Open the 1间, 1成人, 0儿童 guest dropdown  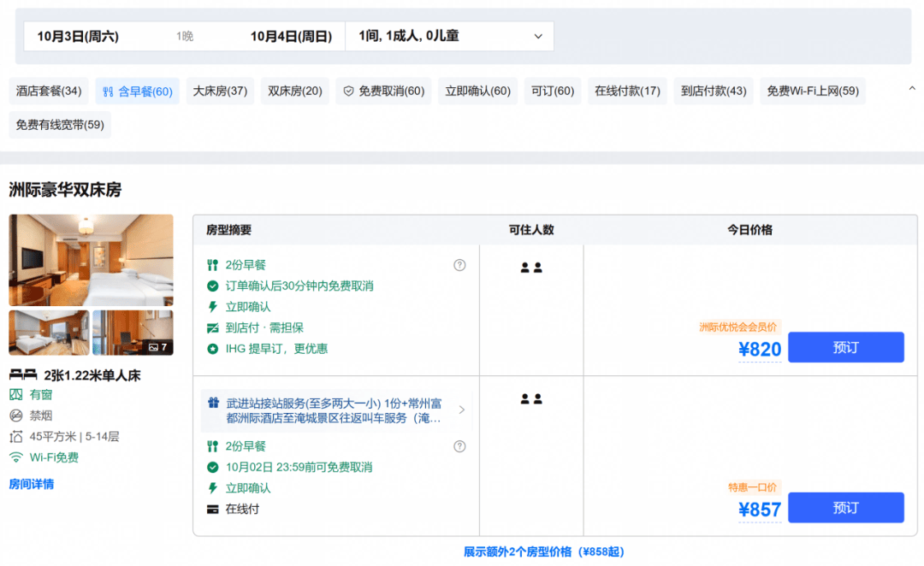tap(450, 36)
